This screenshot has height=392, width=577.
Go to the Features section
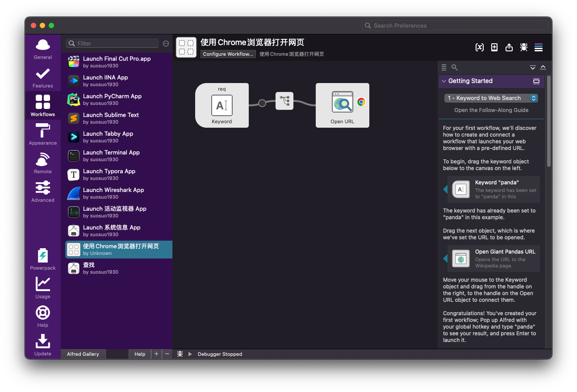click(43, 78)
